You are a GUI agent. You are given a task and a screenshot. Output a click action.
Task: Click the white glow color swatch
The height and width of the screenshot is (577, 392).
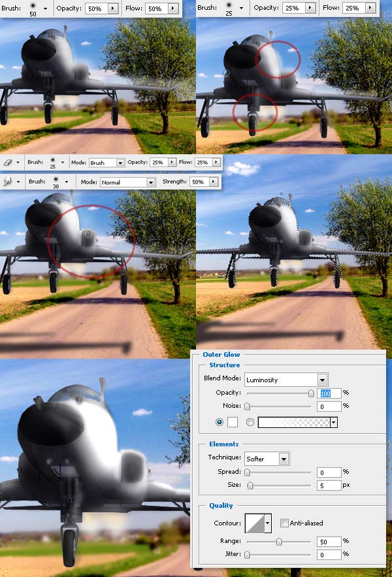point(233,422)
